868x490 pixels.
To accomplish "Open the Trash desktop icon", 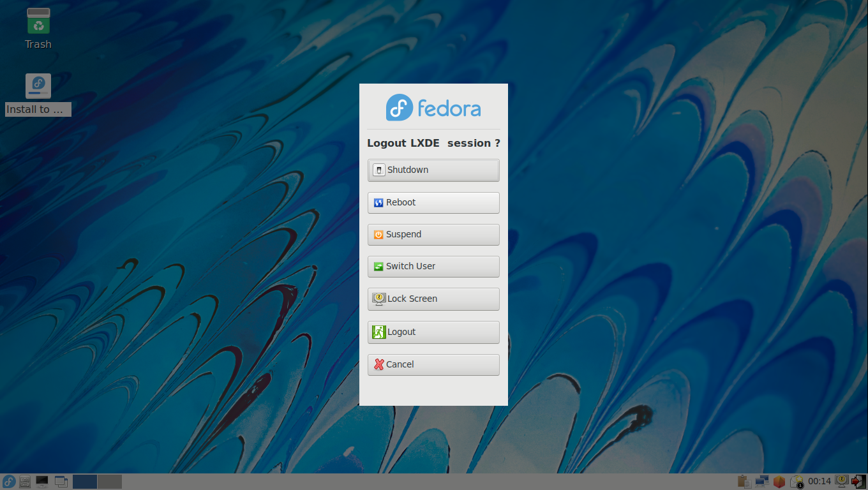I will 38,29.
